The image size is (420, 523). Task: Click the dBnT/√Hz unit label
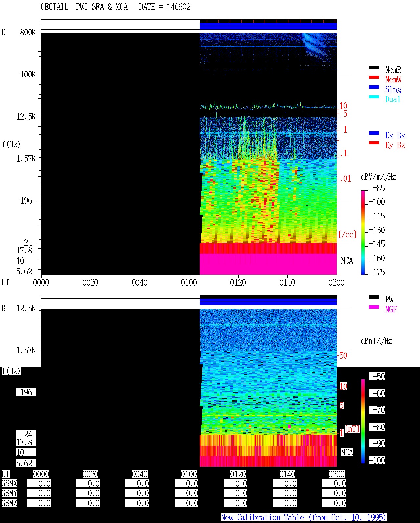click(x=376, y=341)
